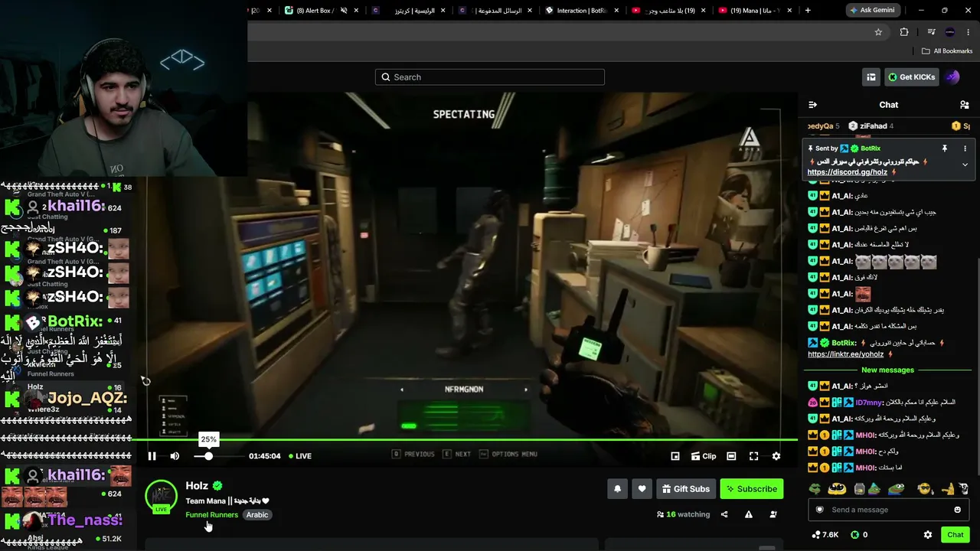The height and width of the screenshot is (551, 980).
Task: Open the dashboard icon beside Get KICKs
Action: [871, 77]
